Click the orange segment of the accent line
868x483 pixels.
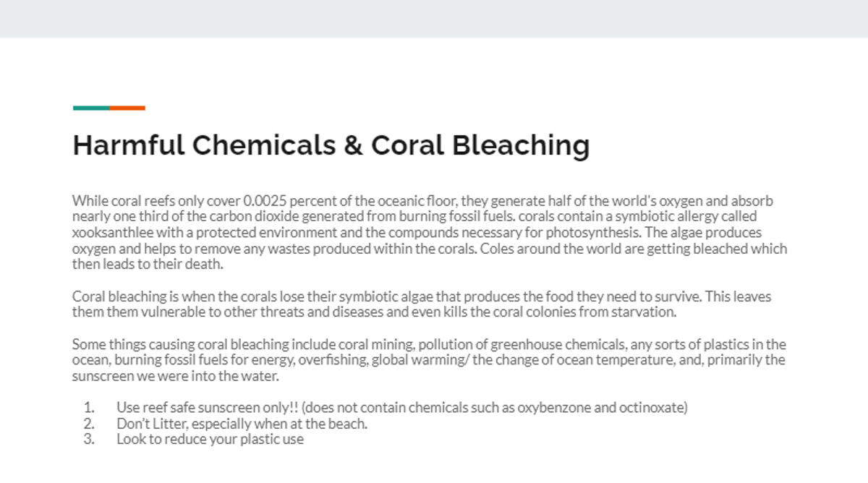pos(127,108)
